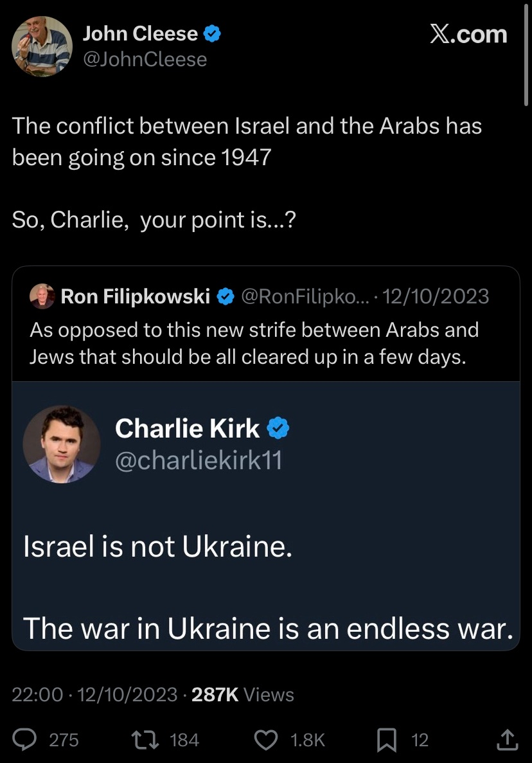Click the vertical scrollbar at the right edge

(526, 53)
